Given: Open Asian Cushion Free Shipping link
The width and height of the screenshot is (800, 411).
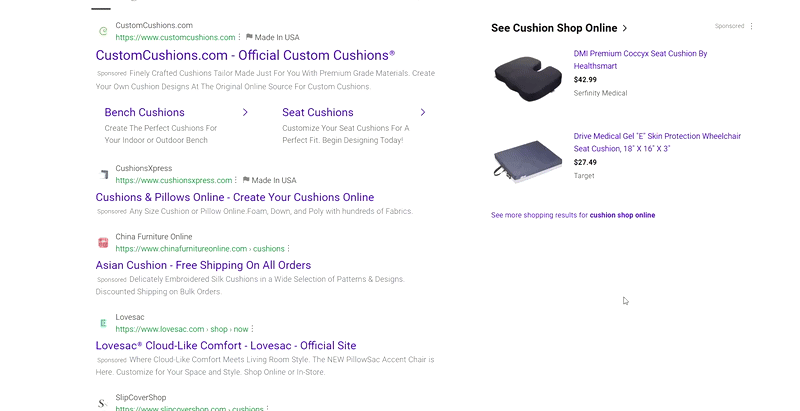Looking at the screenshot, I should tap(203, 265).
